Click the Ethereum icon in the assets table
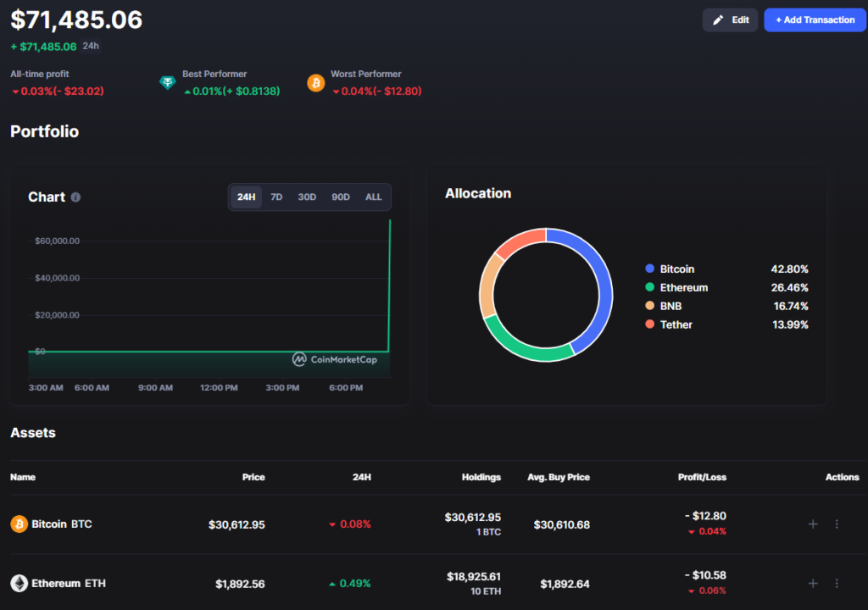This screenshot has height=610, width=868. [x=19, y=584]
